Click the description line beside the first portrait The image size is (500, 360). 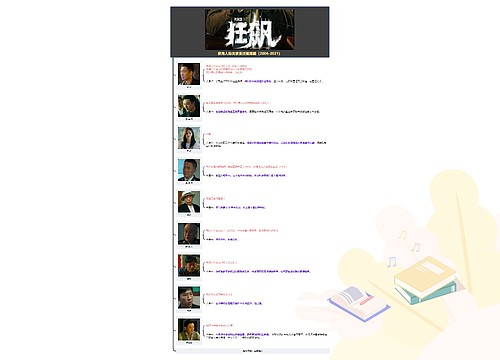pos(264,81)
